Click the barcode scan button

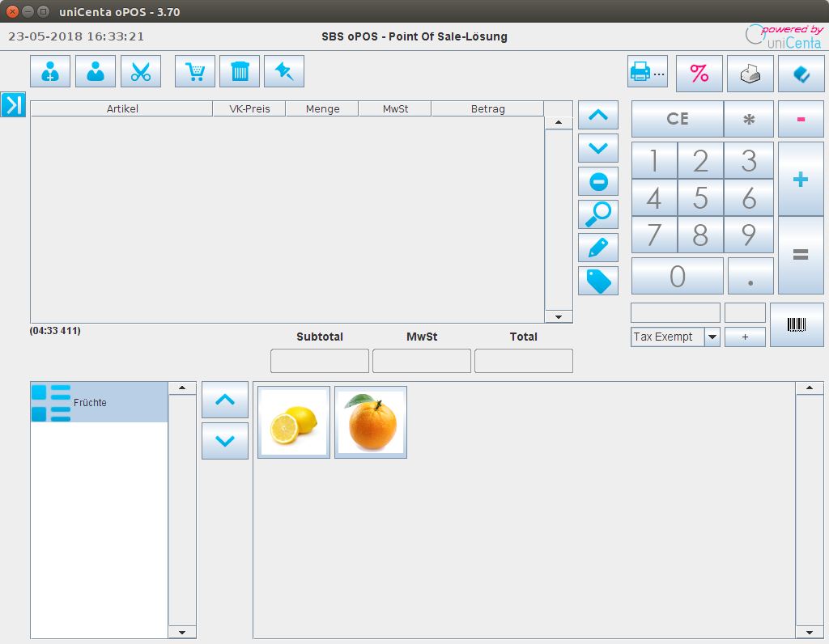click(797, 324)
